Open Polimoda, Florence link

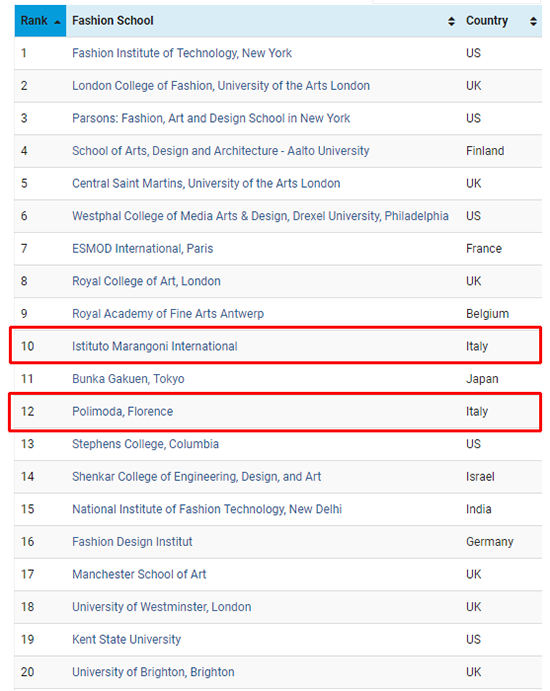pyautogui.click(x=123, y=412)
